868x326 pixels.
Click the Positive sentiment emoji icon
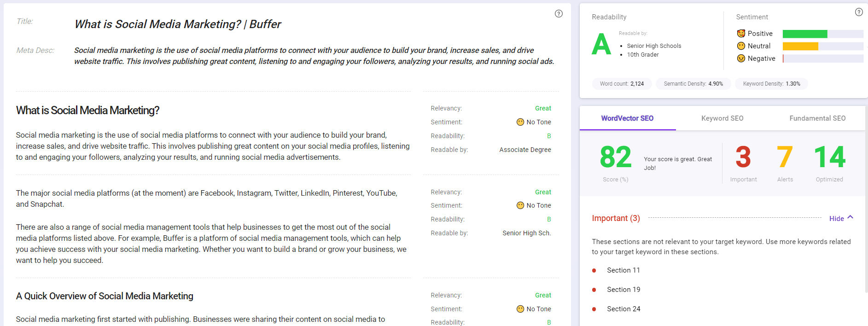click(741, 34)
